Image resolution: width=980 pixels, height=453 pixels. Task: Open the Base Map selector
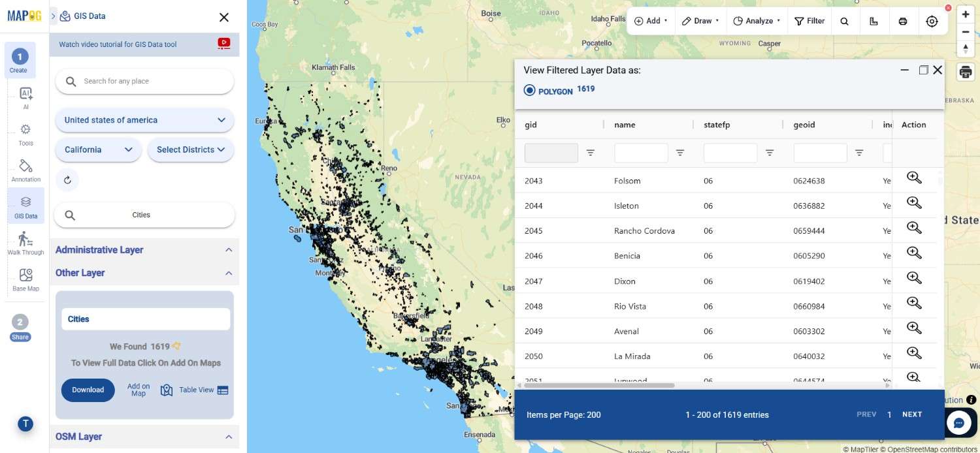pyautogui.click(x=25, y=279)
